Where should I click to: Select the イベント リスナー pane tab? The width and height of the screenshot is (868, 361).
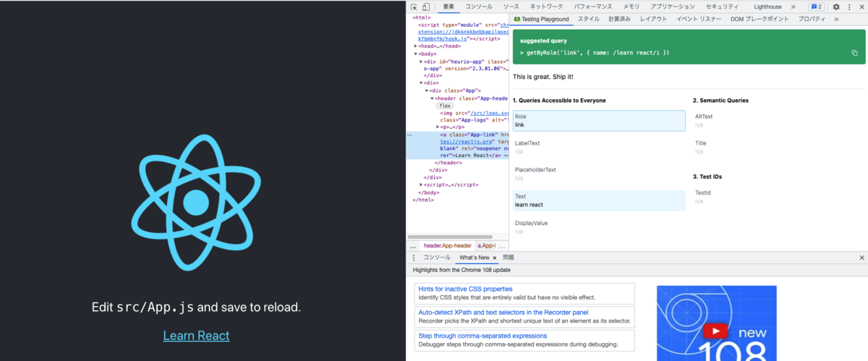click(x=699, y=20)
